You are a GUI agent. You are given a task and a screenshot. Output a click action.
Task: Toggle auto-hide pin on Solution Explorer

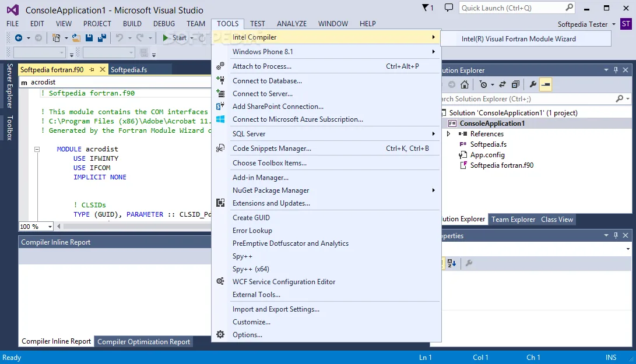tap(616, 70)
